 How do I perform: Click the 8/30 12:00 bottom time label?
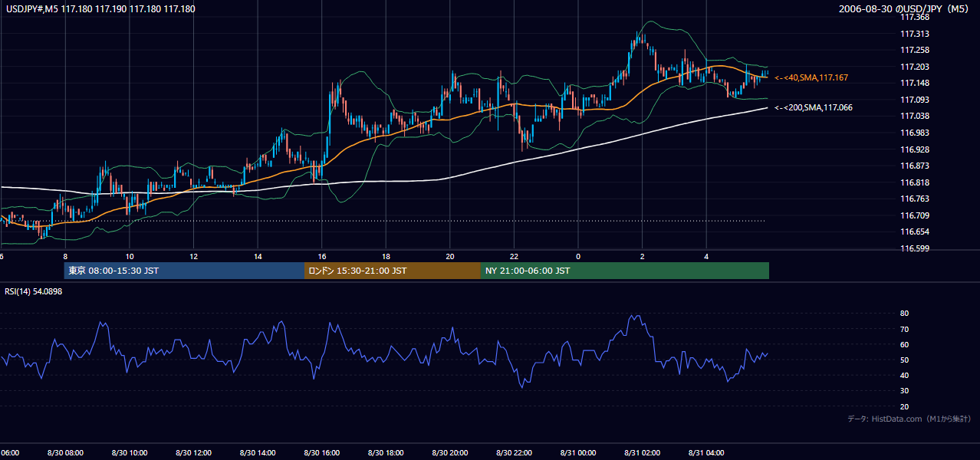pyautogui.click(x=194, y=452)
